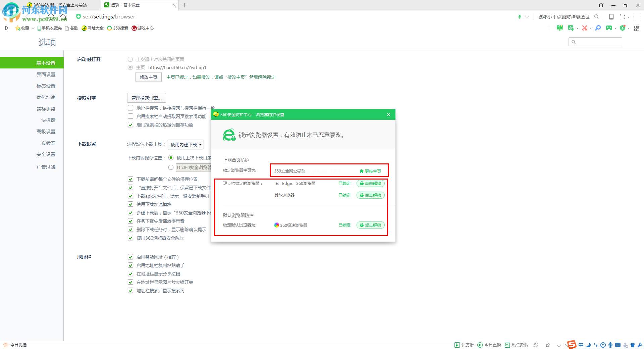
Task: Enable 启用搜索栏自动提取网页搜索词功能 checkbox
Action: (130, 116)
